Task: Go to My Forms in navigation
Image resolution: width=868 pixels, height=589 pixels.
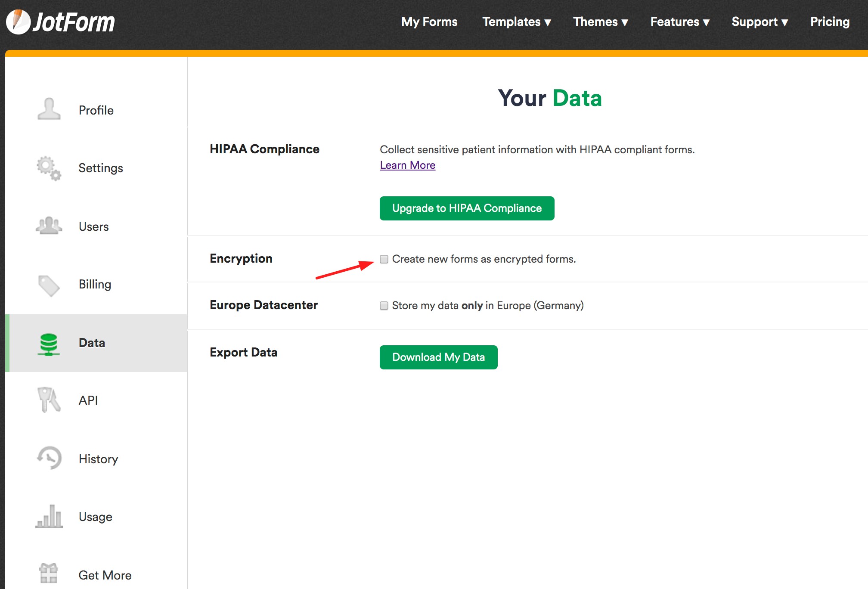Action: coord(429,22)
